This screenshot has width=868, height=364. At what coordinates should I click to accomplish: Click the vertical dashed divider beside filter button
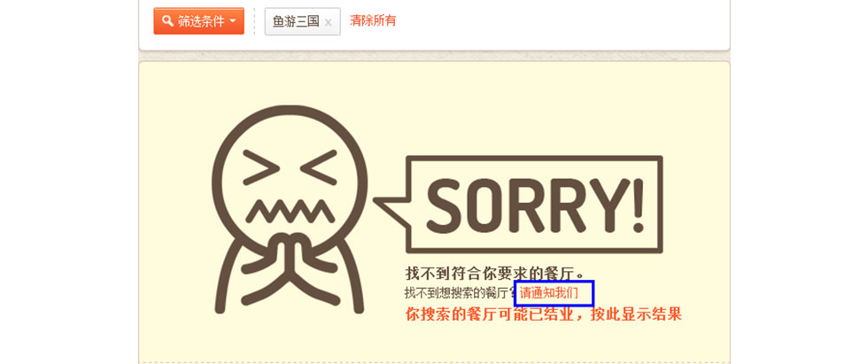[x=255, y=21]
